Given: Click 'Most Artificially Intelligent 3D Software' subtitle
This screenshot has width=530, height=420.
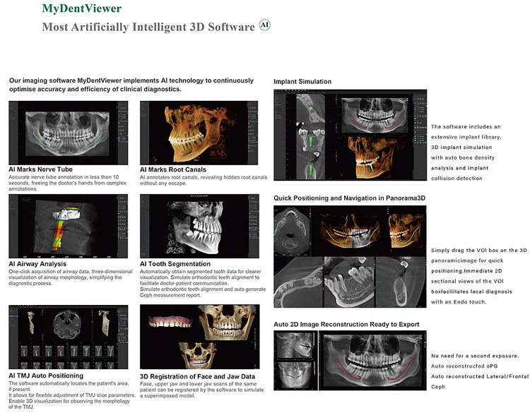Looking at the screenshot, I should (x=148, y=27).
